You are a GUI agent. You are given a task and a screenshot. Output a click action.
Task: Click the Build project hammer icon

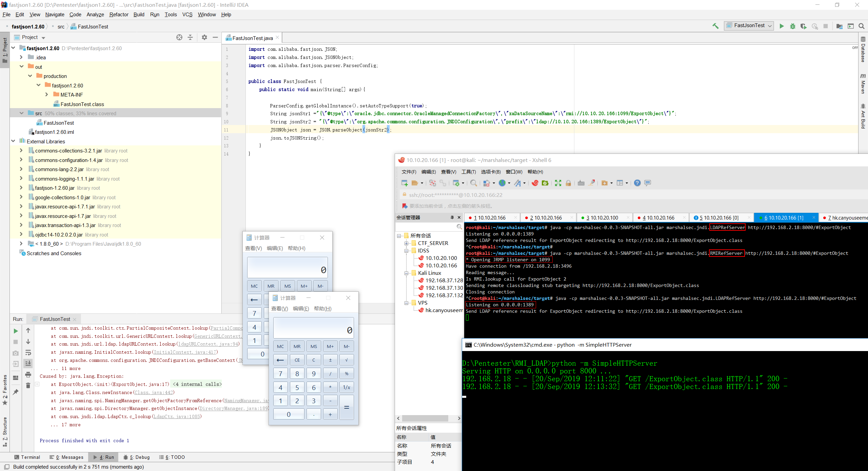(x=716, y=26)
